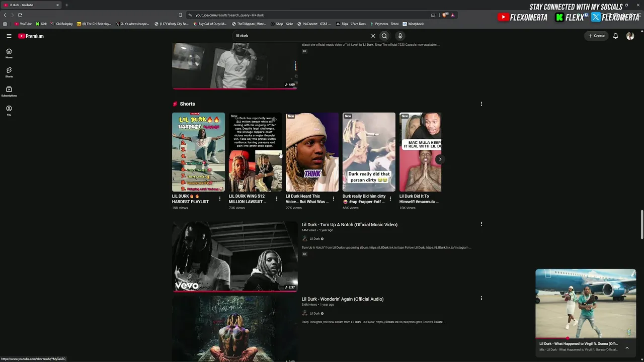This screenshot has height=362, width=644.
Task: Click the page vertical scrollbar thumb
Action: pos(642,225)
